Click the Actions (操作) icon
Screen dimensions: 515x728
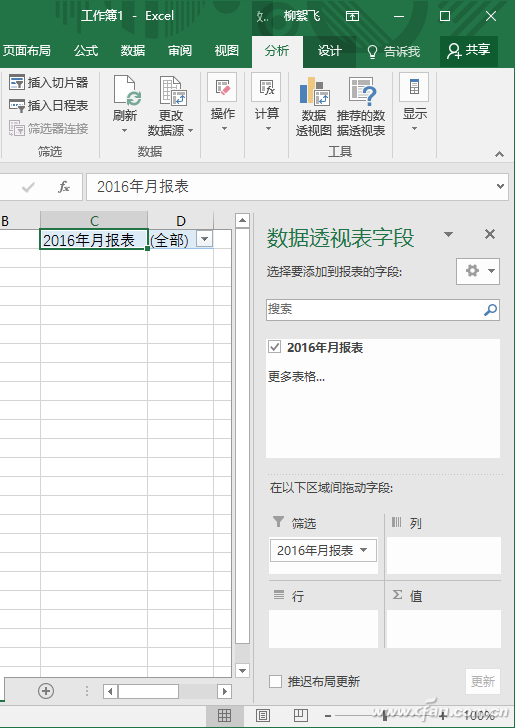[x=222, y=87]
